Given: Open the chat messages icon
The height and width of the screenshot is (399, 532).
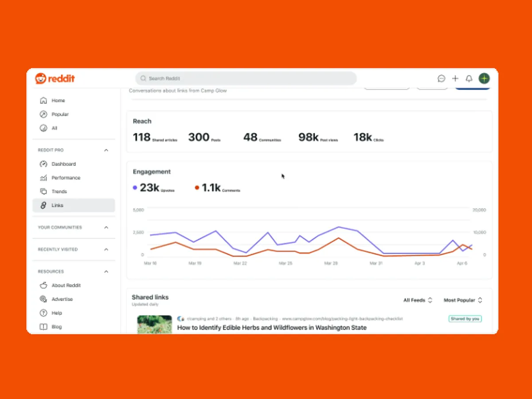Looking at the screenshot, I should (x=441, y=78).
